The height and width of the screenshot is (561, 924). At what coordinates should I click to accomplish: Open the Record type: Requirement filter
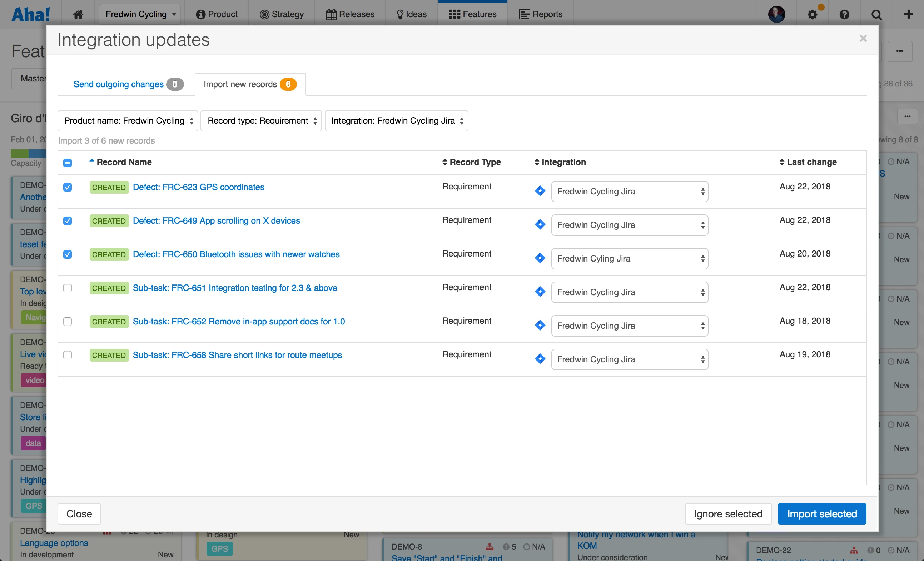tap(262, 121)
